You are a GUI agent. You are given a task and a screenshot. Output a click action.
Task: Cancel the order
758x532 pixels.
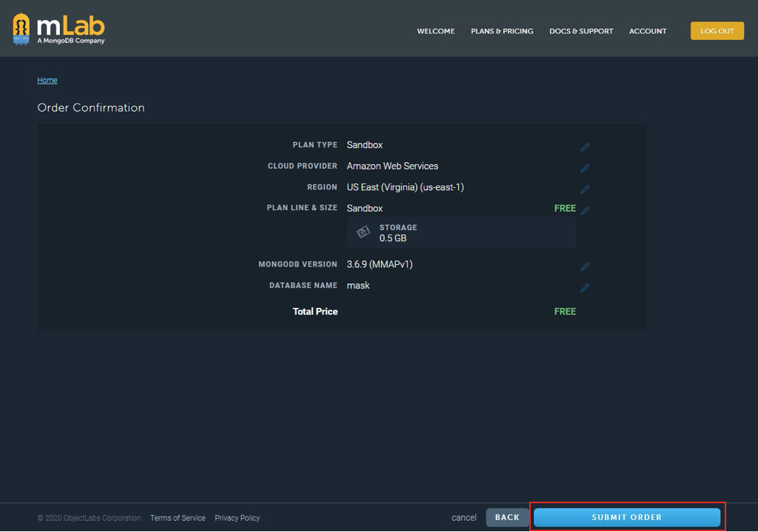(463, 517)
